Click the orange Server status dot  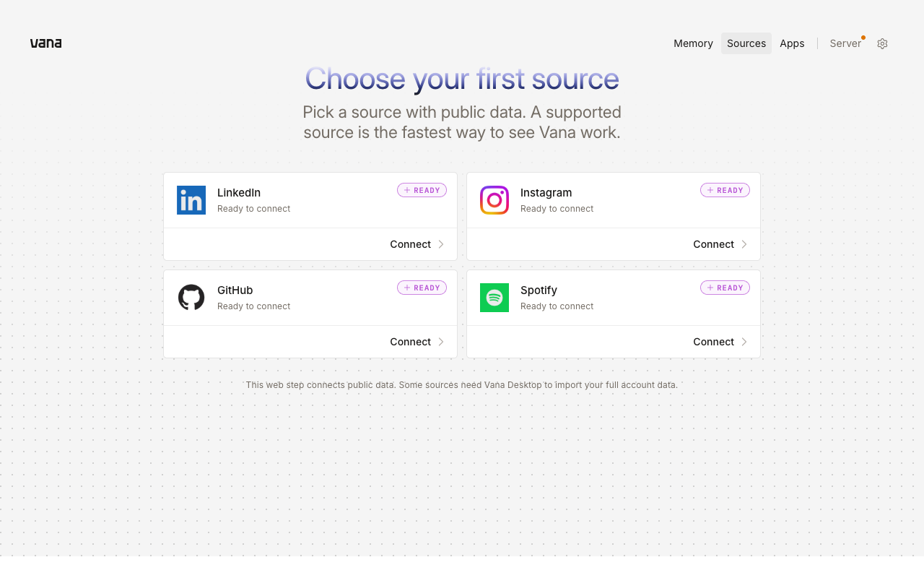tap(863, 38)
